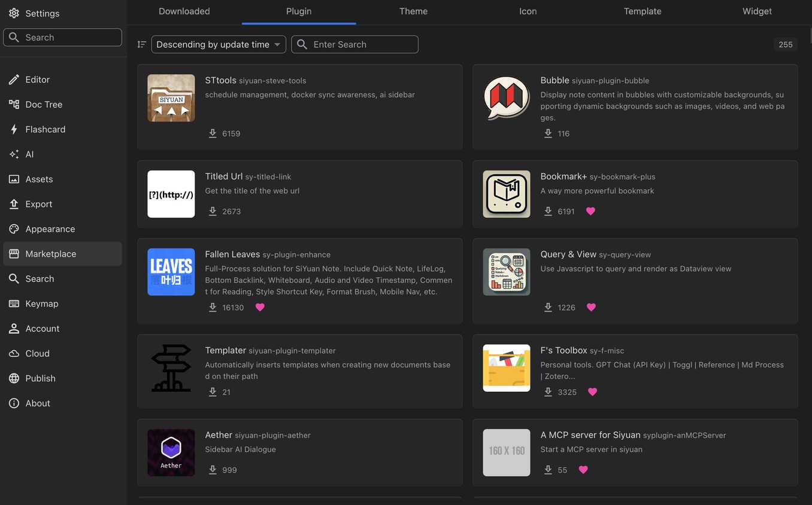Click the Appearance palette icon
The height and width of the screenshot is (505, 812).
[x=14, y=229]
